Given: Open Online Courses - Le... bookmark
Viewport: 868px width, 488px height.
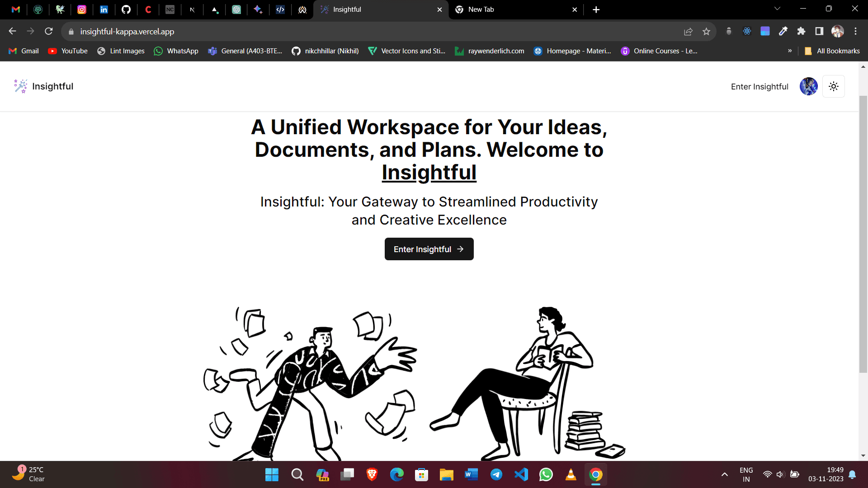Looking at the screenshot, I should click(659, 51).
